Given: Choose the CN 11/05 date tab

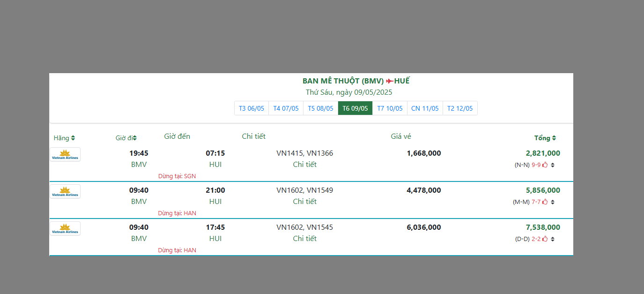Looking at the screenshot, I should [425, 108].
